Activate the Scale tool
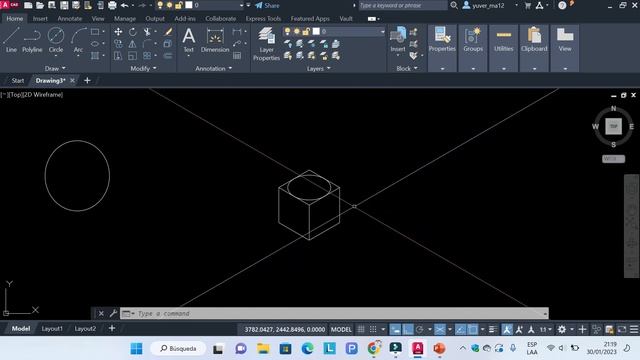The height and width of the screenshot is (360, 640). pyautogui.click(x=132, y=56)
